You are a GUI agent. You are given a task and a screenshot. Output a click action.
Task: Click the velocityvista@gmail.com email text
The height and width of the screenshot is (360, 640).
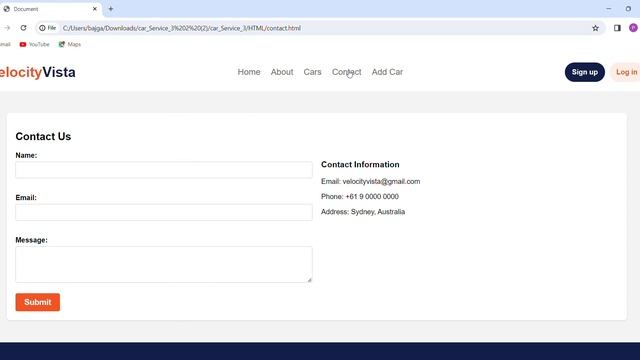(381, 181)
